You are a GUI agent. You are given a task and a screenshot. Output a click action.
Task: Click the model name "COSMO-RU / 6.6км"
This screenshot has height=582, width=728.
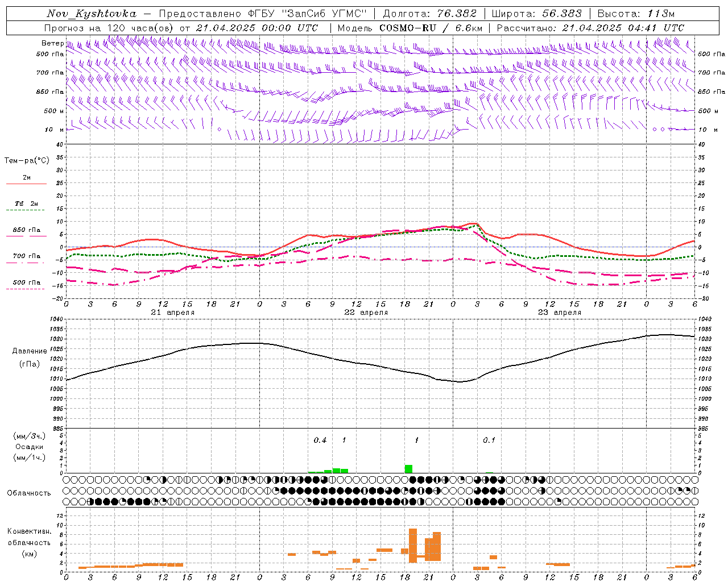[x=431, y=28]
